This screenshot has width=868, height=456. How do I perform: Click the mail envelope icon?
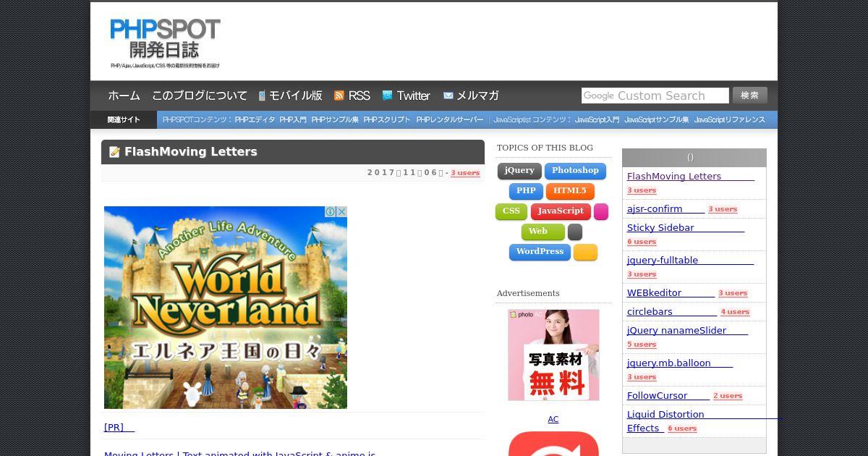pos(448,96)
